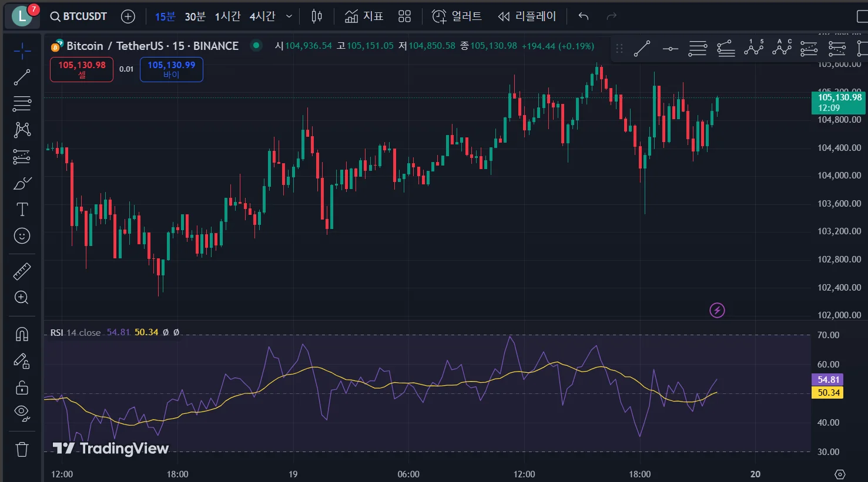Click the blue buy price button
The image size is (868, 482).
point(171,69)
